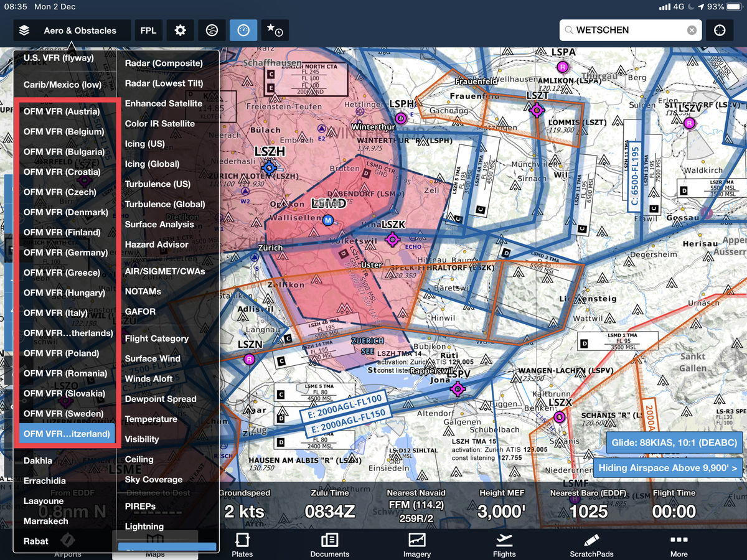This screenshot has width=747, height=560.
Task: Tap the globe map-style toolbar icon
Action: coord(212,30)
